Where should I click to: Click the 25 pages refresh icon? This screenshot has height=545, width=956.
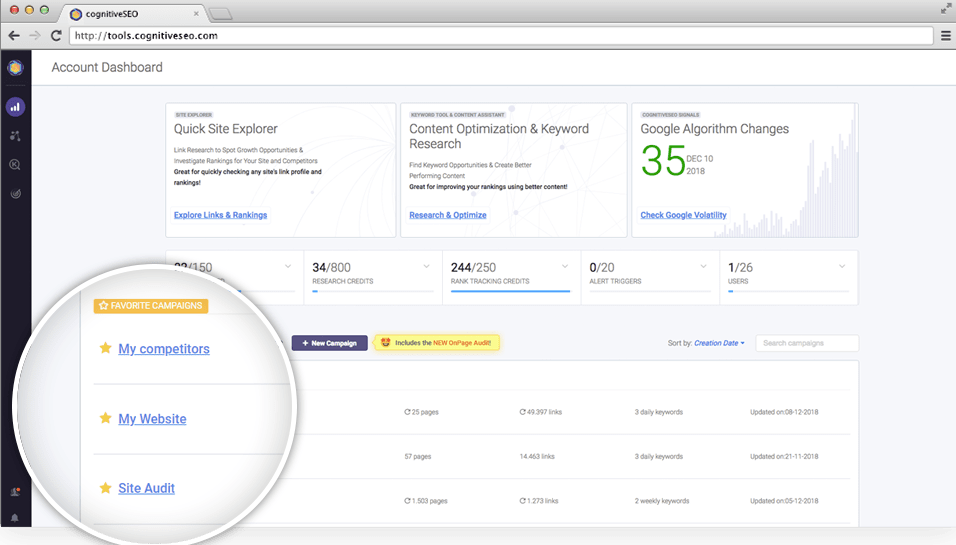tap(407, 412)
